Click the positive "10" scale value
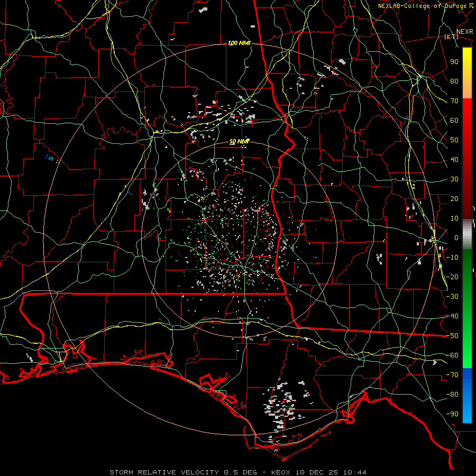The width and height of the screenshot is (476, 476). tap(454, 218)
